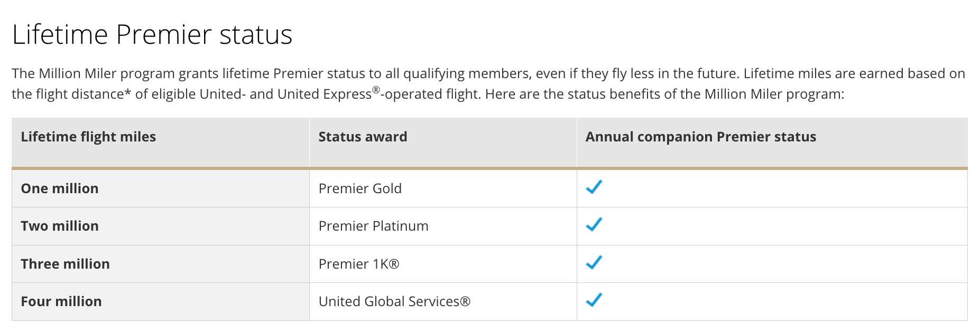Select the "Two million" row label
The width and height of the screenshot is (980, 332).
(60, 226)
